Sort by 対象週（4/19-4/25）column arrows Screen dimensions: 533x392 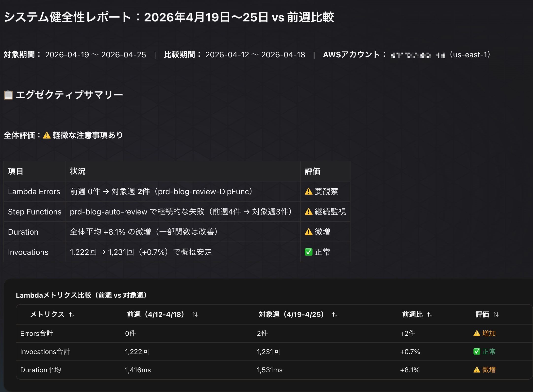pyautogui.click(x=335, y=314)
